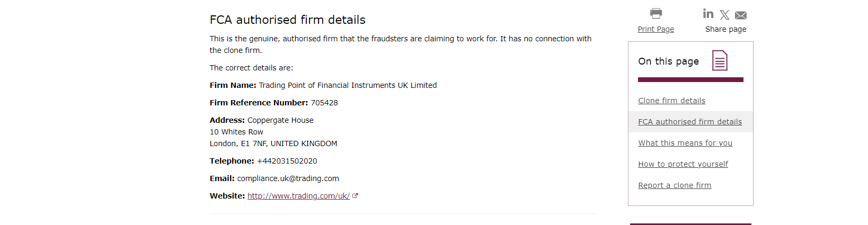868x225 pixels.
Task: Click the Share page label
Action: click(725, 29)
